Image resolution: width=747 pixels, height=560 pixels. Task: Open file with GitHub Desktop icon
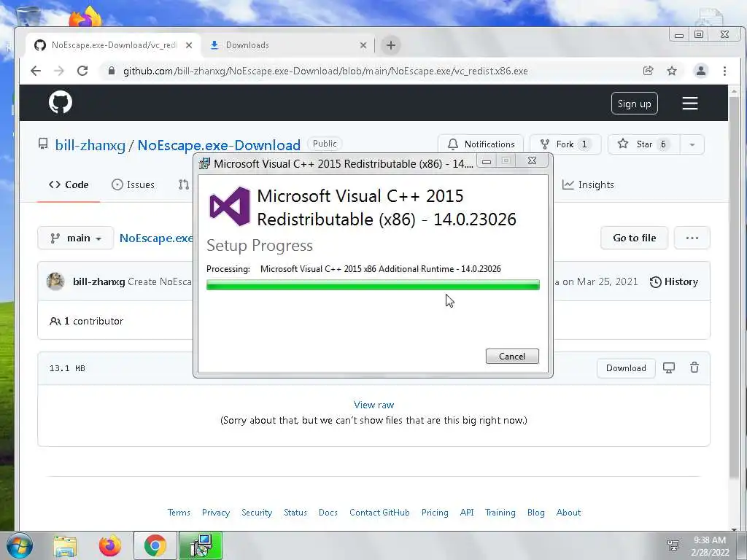tap(669, 367)
